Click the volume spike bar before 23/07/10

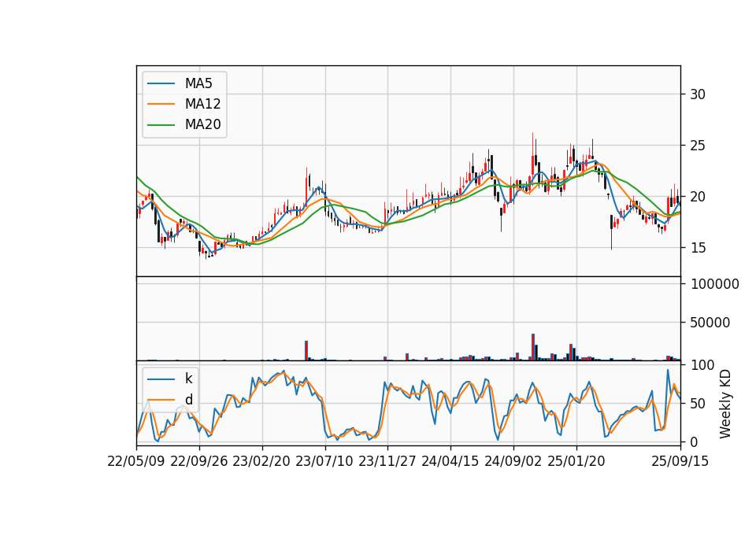306,351
